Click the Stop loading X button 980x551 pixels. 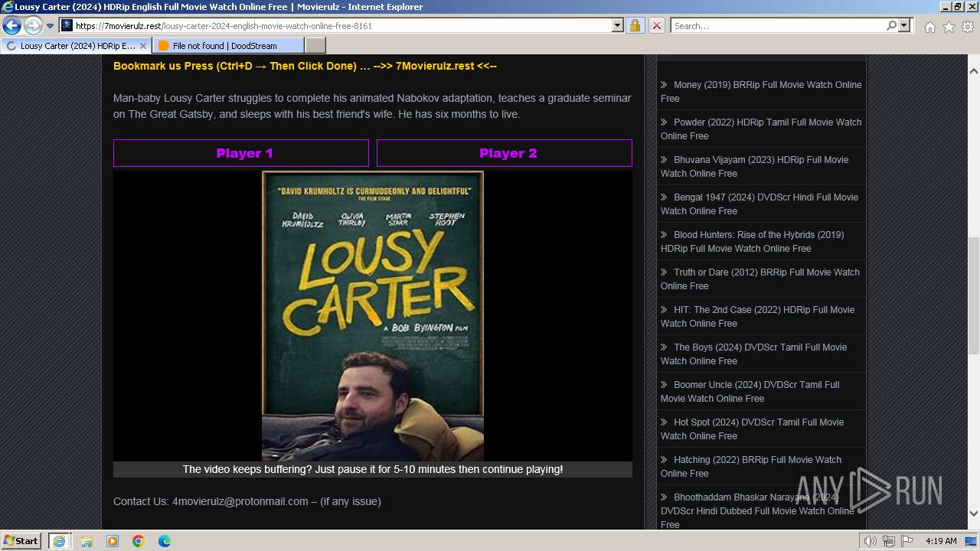(x=656, y=25)
